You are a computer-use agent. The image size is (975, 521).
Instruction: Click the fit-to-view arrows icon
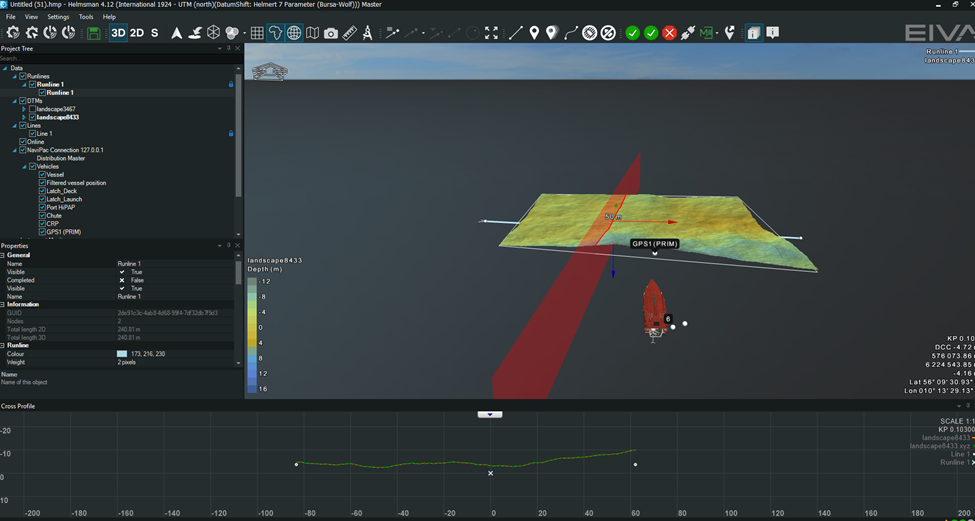click(491, 33)
